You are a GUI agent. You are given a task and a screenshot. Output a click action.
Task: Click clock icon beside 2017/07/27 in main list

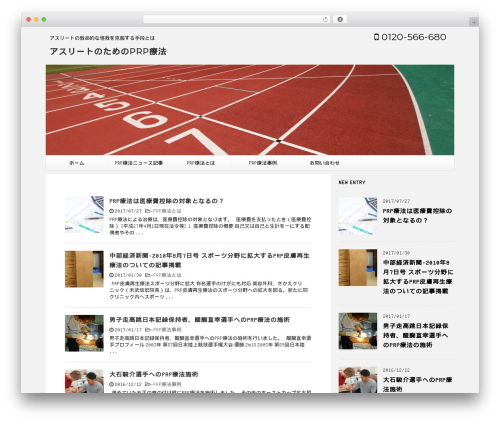tap(111, 211)
